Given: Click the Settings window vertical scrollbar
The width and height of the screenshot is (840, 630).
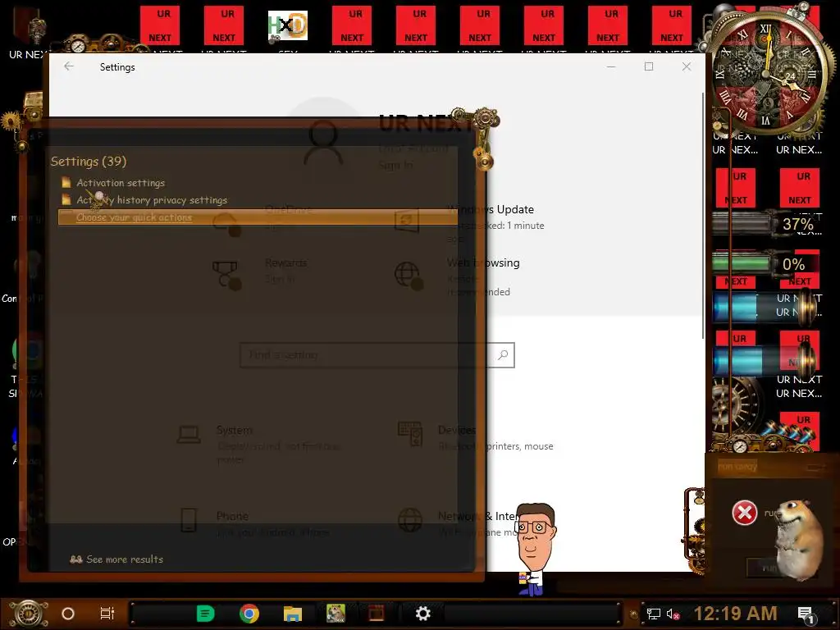Looking at the screenshot, I should (702, 214).
